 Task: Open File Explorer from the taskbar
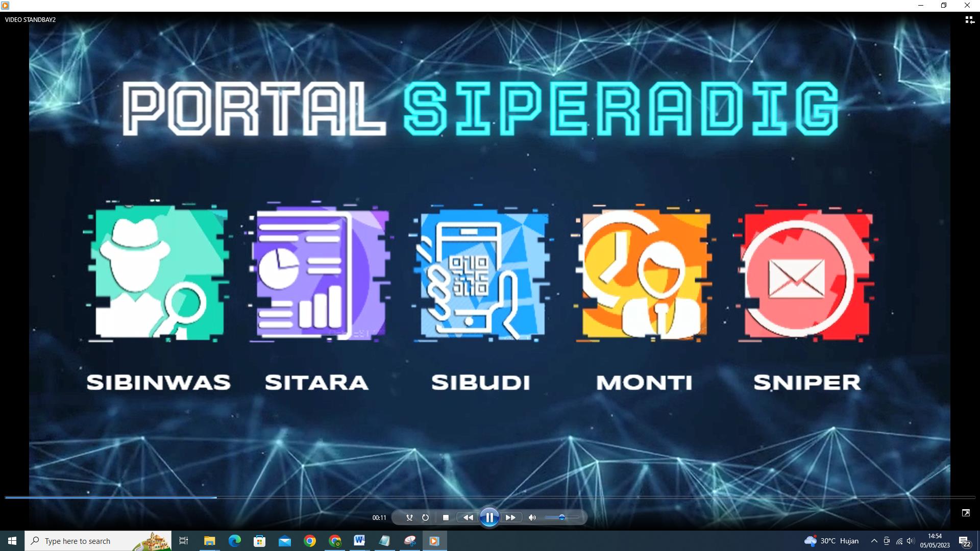209,541
